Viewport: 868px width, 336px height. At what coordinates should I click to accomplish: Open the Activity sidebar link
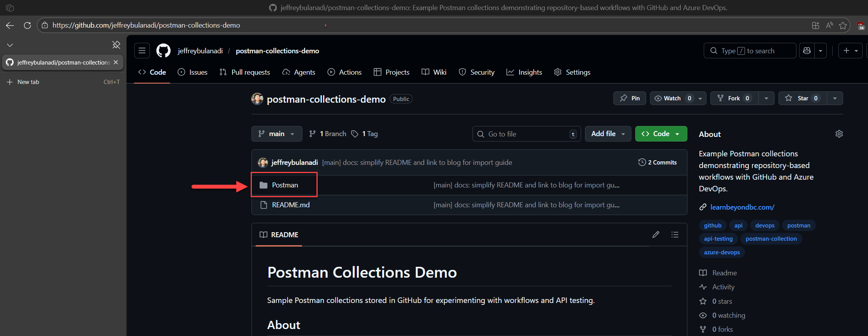click(x=717, y=287)
